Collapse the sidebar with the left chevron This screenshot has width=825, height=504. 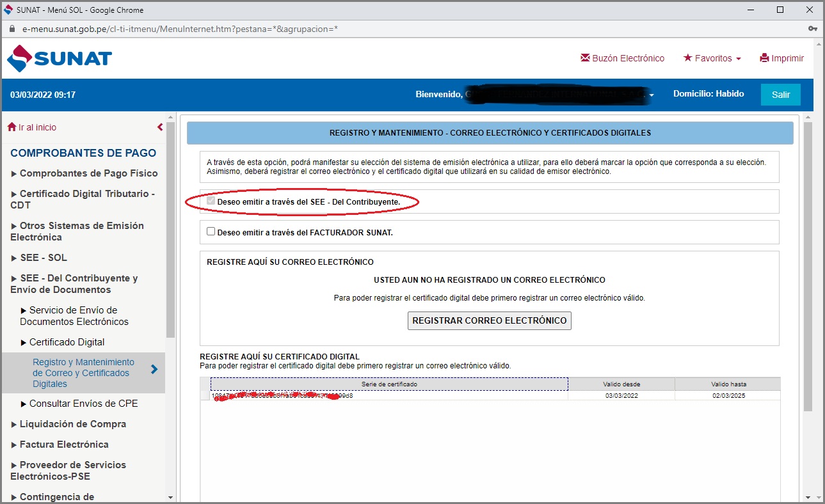[160, 127]
